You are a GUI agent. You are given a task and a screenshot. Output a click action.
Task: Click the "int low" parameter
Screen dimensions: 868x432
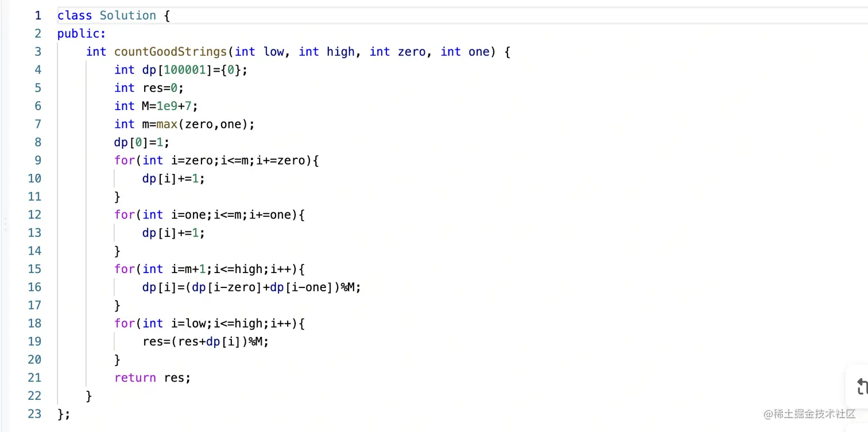[259, 52]
